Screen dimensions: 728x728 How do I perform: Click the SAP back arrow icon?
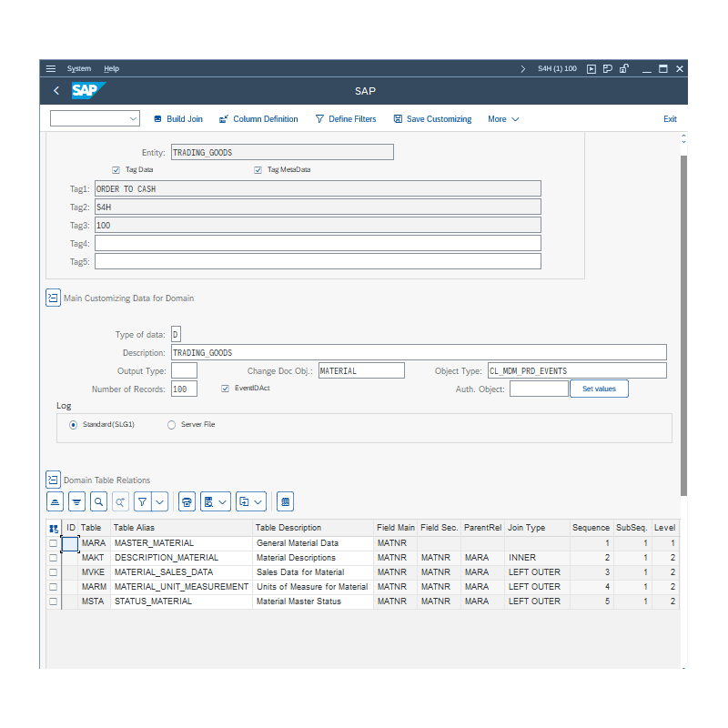[x=56, y=91]
